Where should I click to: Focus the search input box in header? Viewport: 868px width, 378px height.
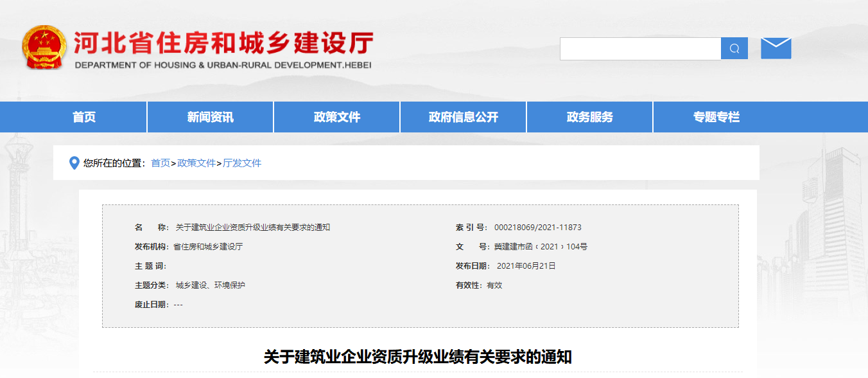[x=640, y=49]
